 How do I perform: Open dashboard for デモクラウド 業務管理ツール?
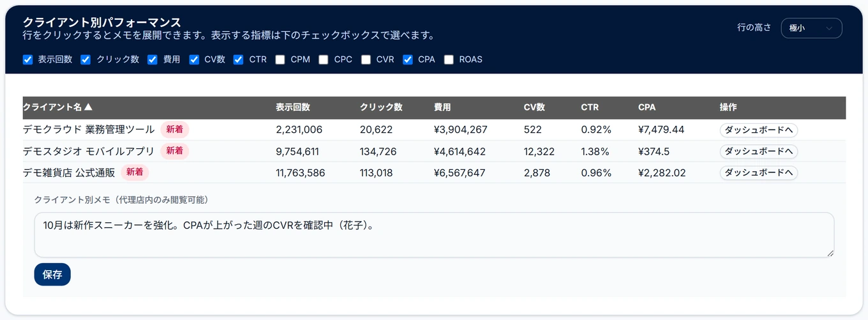click(x=759, y=130)
